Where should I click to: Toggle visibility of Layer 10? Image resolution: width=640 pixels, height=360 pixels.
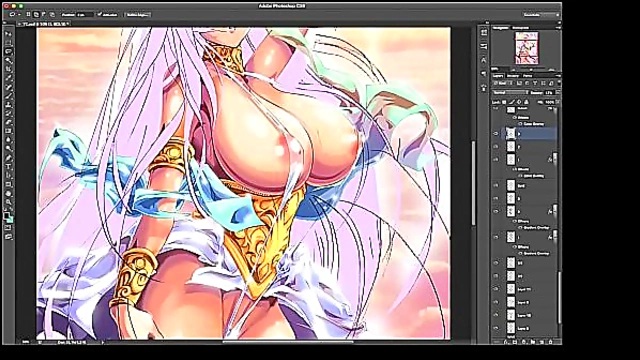click(496, 315)
